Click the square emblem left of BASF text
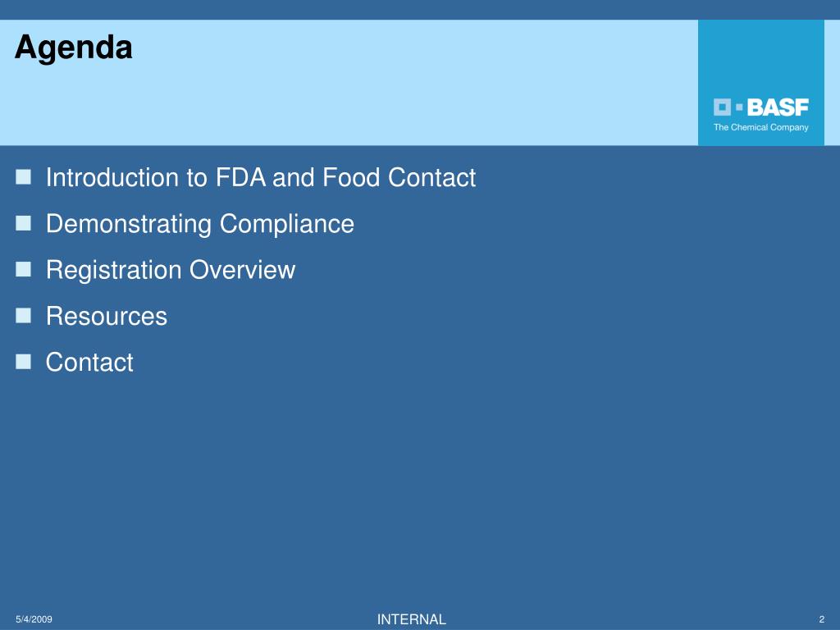Viewport: 840px width, 630px height. click(722, 107)
